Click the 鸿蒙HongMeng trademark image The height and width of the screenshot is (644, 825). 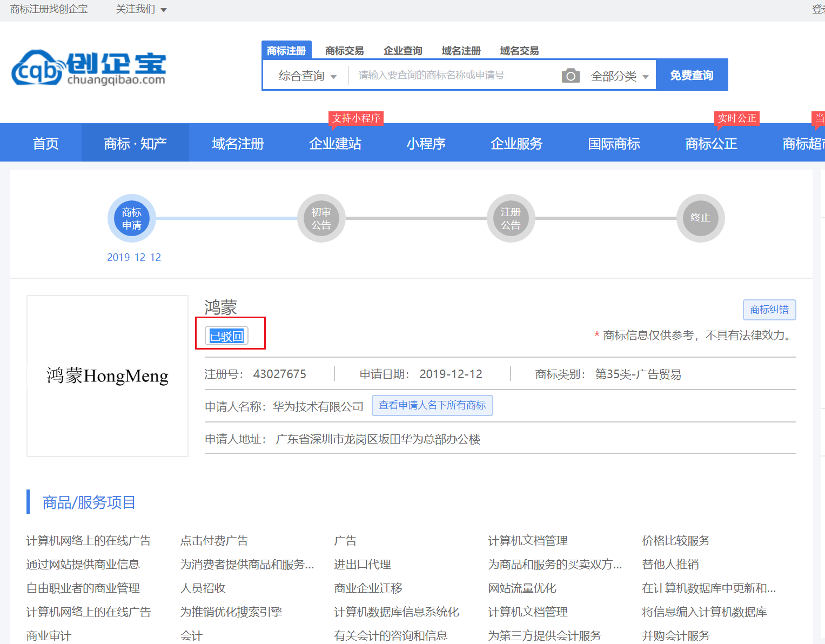tap(108, 376)
